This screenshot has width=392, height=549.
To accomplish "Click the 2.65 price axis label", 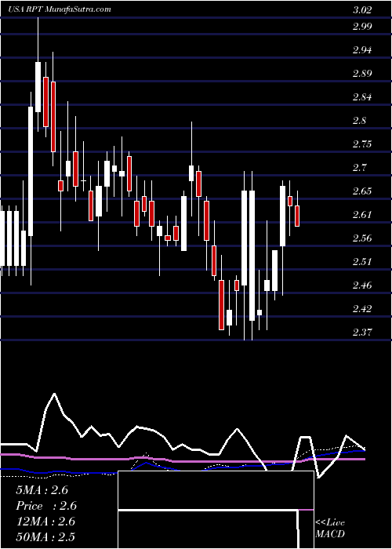I will click(362, 191).
